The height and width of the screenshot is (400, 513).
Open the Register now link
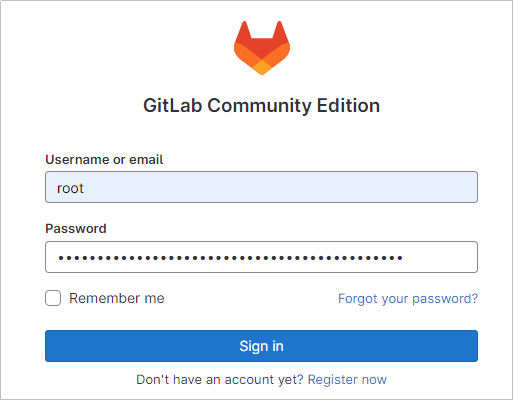coord(347,380)
